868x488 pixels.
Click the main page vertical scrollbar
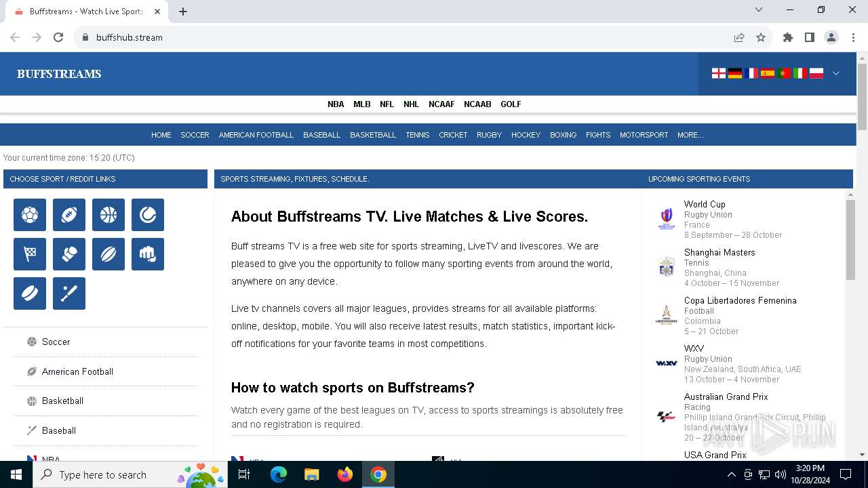(x=863, y=97)
